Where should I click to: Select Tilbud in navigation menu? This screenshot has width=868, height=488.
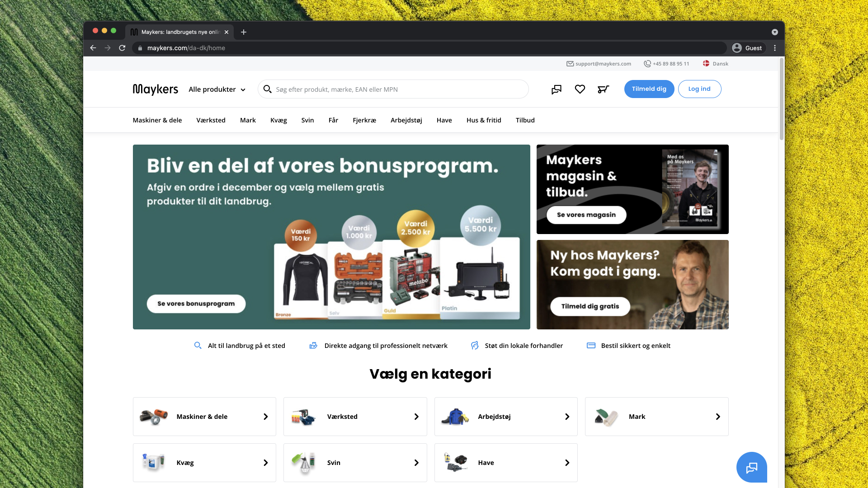pos(525,120)
